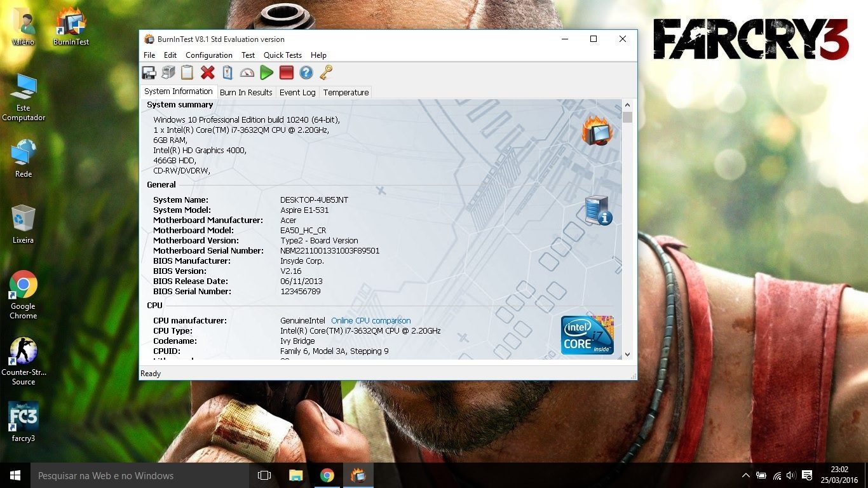Screen dimensions: 868x488
Task: Click the Intel Core i7 logo image
Action: [x=588, y=335]
